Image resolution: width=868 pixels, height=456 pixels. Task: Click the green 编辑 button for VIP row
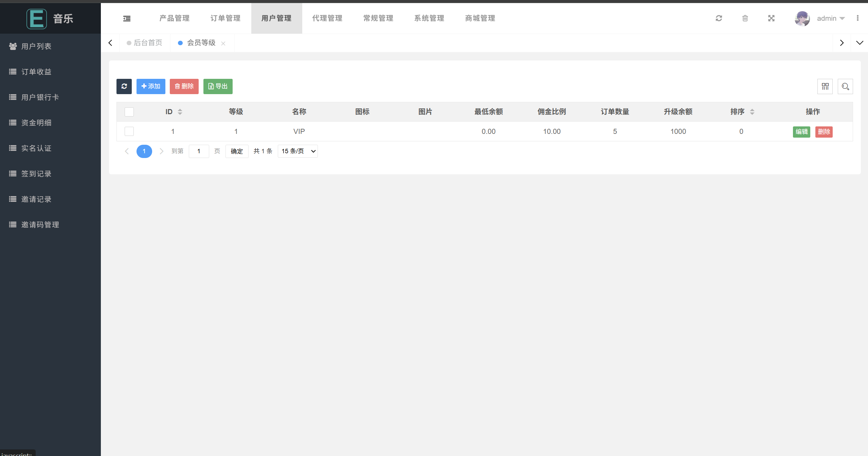click(x=801, y=132)
